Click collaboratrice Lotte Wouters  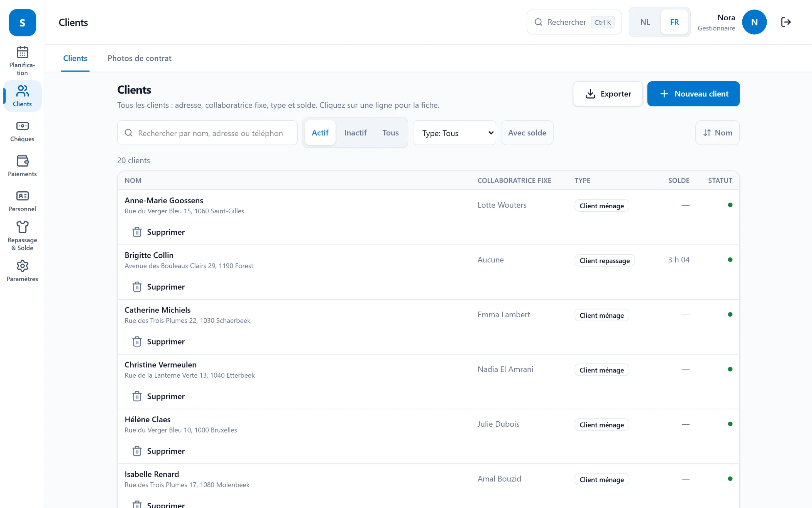[x=502, y=205]
